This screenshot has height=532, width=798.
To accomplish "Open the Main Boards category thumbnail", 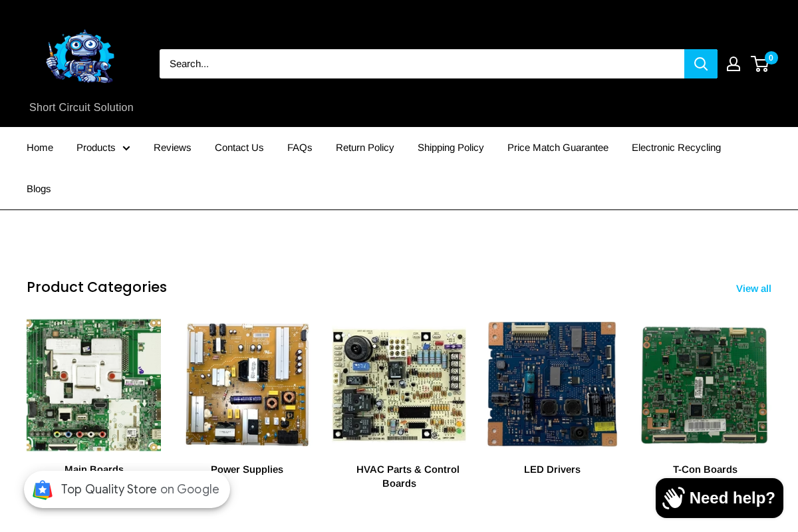I will tap(93, 385).
